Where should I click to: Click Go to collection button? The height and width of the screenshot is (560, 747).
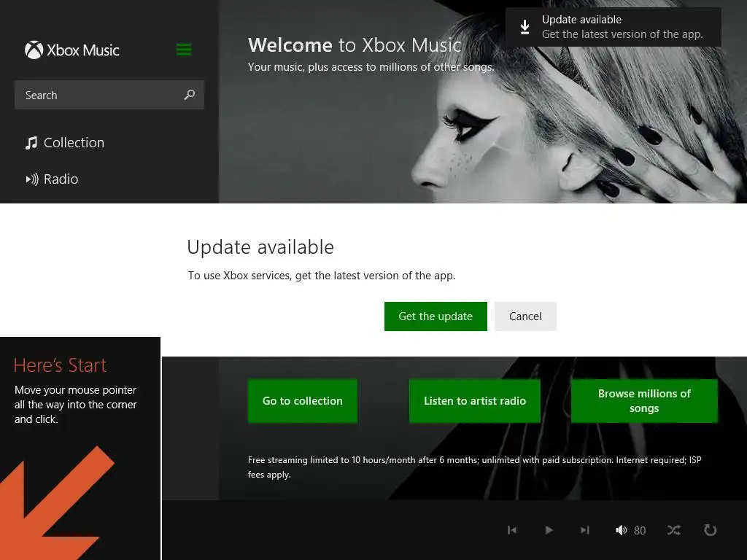click(x=303, y=401)
